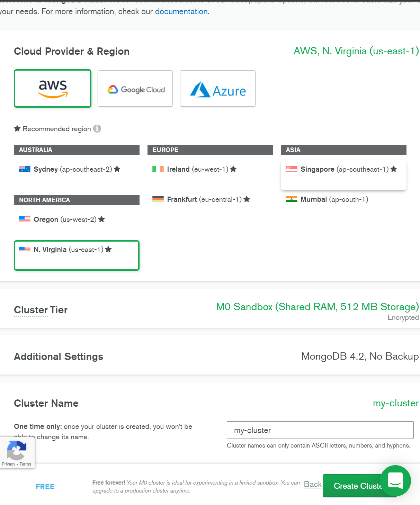The image size is (420, 505).
Task: Click the star next to Frankfurt
Action: (247, 199)
